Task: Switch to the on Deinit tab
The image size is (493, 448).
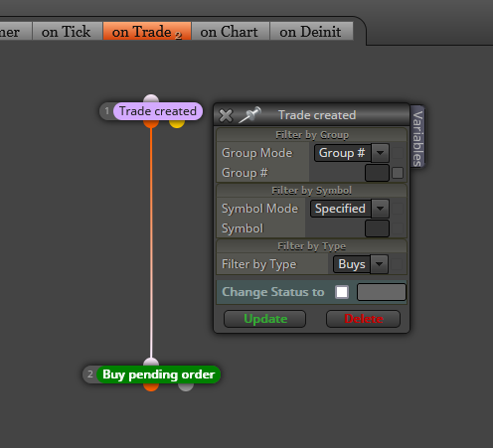Action: coord(311,32)
